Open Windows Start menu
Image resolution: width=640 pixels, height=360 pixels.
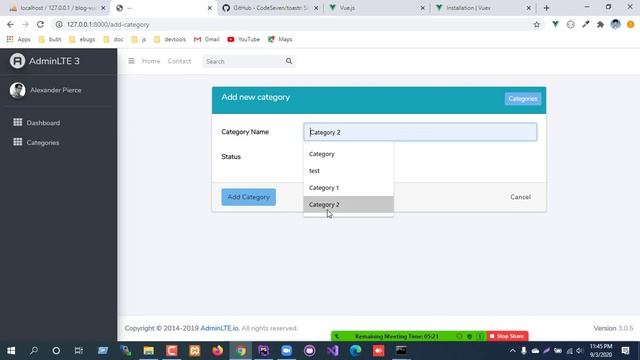[11, 351]
